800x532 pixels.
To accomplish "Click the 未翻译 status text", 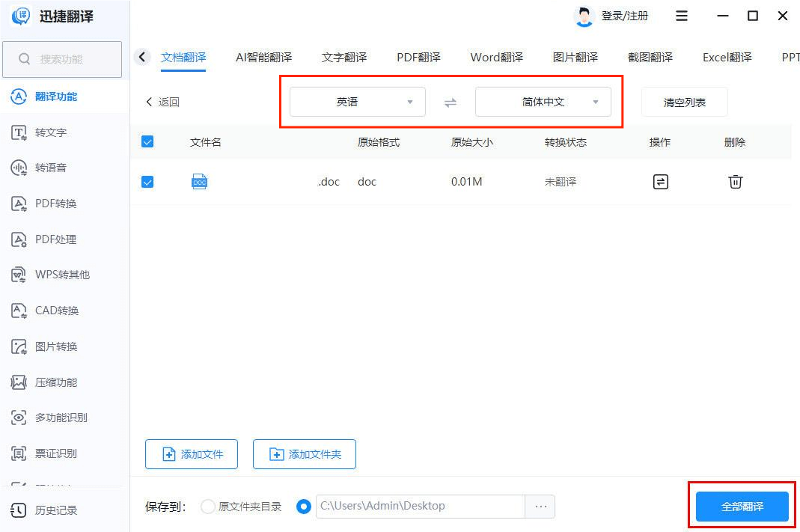I will coord(561,182).
